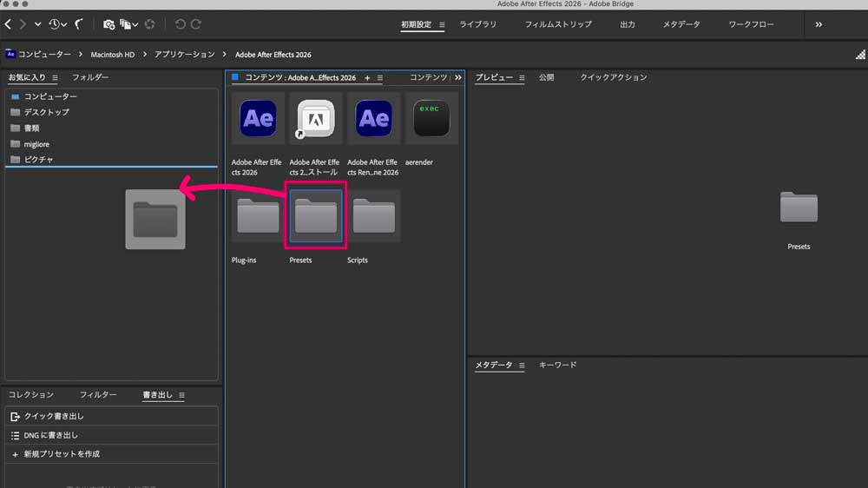Open the parent folders dropdown chevron

37,24
